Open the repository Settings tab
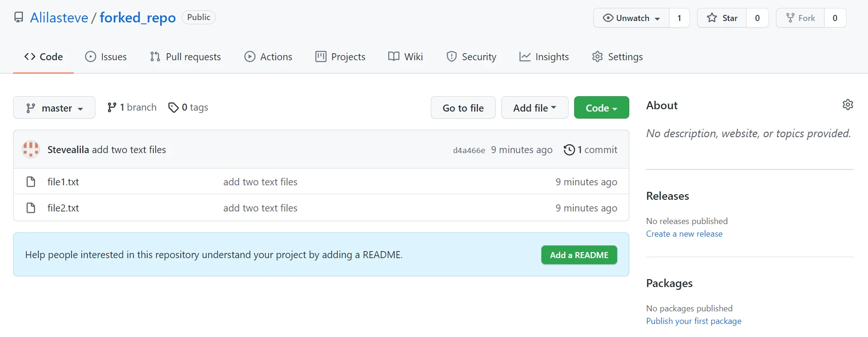The width and height of the screenshot is (868, 337). (618, 57)
